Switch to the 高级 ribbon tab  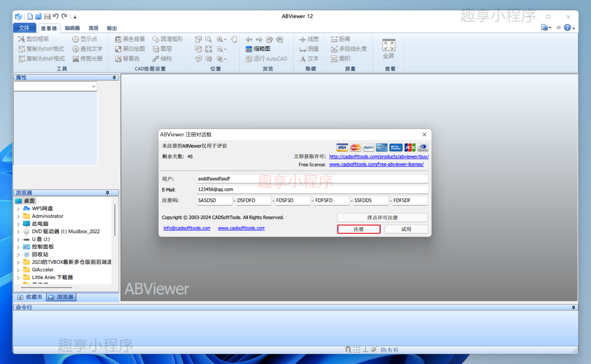[x=93, y=28]
